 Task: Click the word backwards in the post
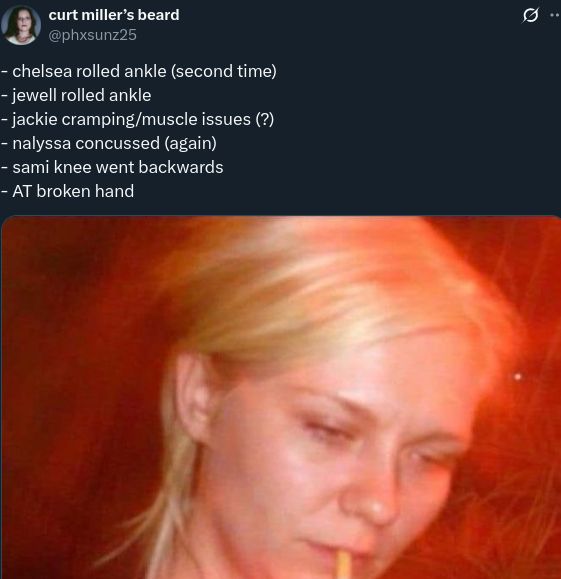point(181,167)
